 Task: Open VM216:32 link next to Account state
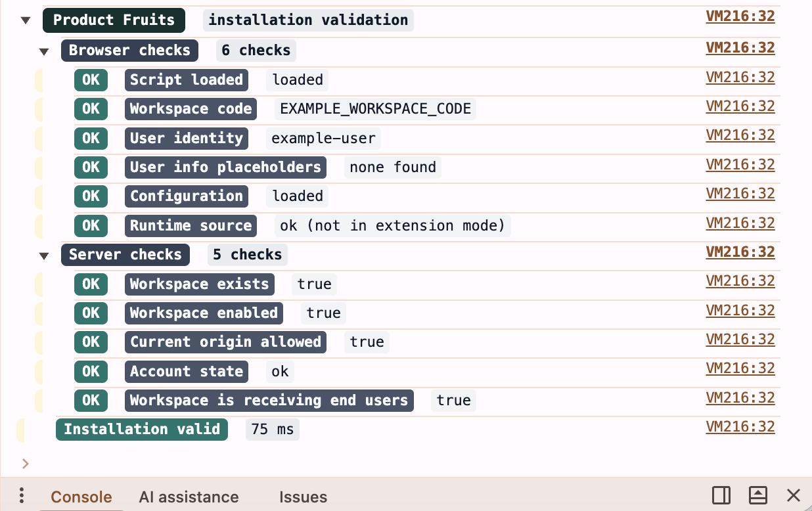pyautogui.click(x=740, y=368)
